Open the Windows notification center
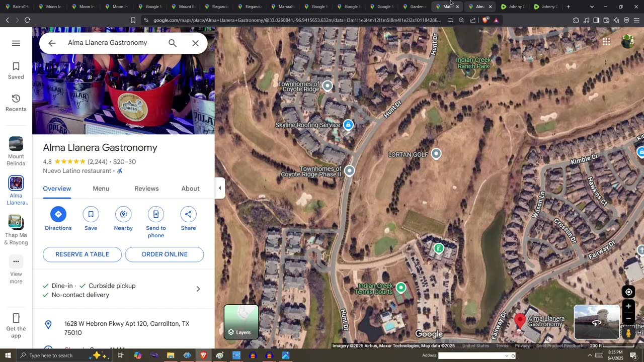 click(633, 355)
